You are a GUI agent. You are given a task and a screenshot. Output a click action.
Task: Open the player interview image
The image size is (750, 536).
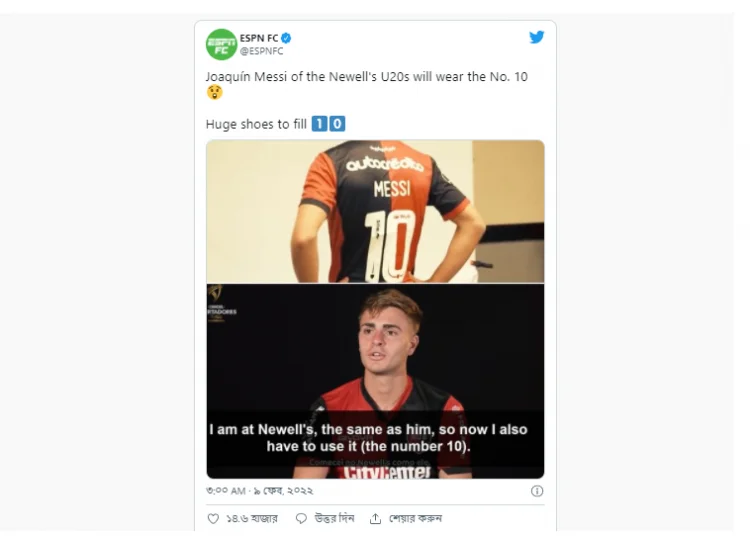coord(375,381)
